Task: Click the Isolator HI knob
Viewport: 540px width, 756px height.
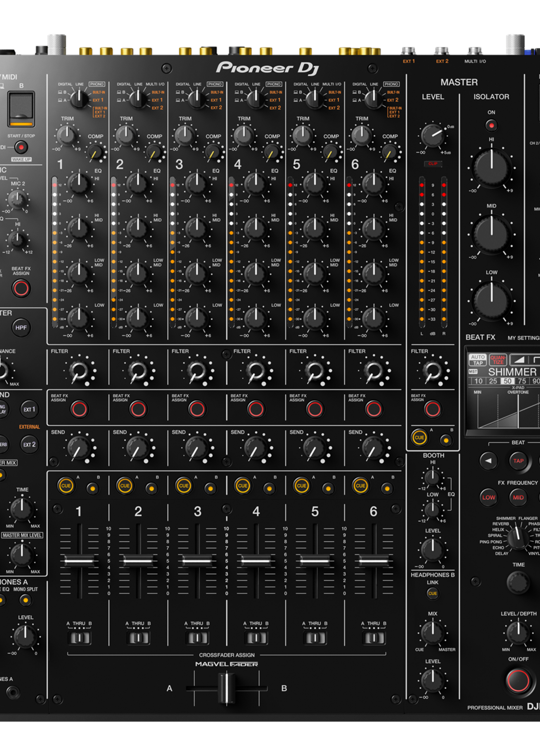Action: [x=491, y=169]
